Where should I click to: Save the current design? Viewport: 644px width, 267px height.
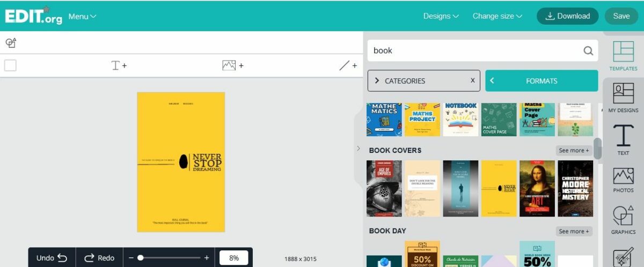pyautogui.click(x=621, y=16)
